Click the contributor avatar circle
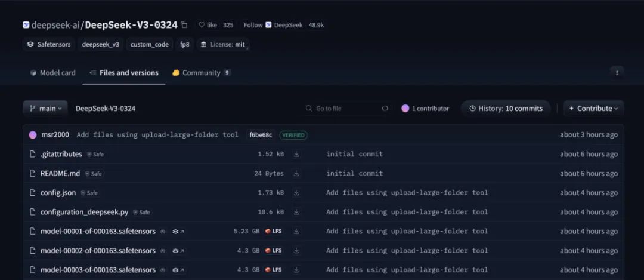This screenshot has width=644, height=280. [x=405, y=109]
